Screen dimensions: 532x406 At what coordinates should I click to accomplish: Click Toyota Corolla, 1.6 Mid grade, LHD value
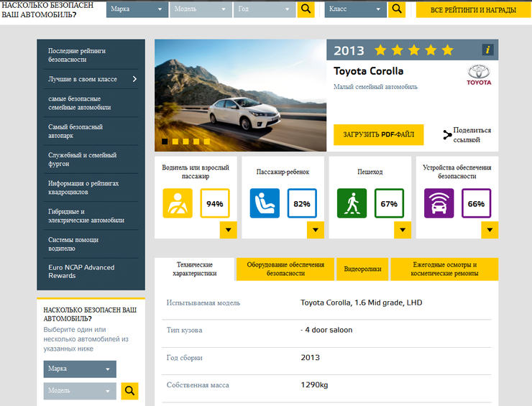[x=362, y=303]
